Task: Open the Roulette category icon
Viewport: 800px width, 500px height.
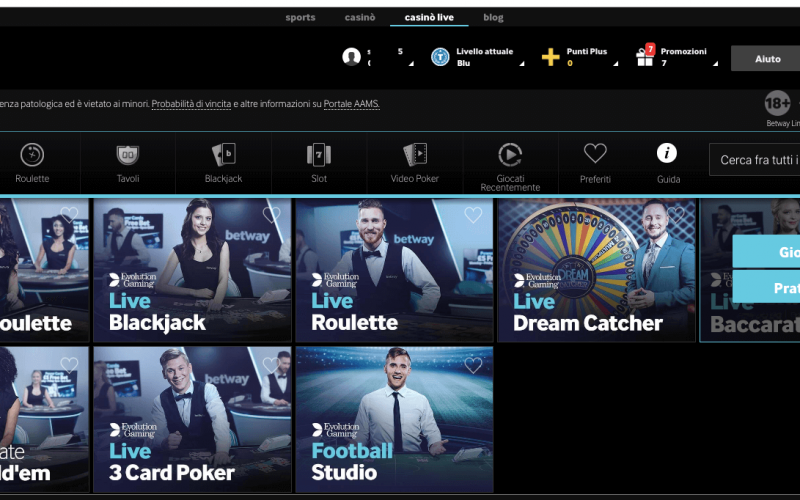Action: pyautogui.click(x=32, y=155)
